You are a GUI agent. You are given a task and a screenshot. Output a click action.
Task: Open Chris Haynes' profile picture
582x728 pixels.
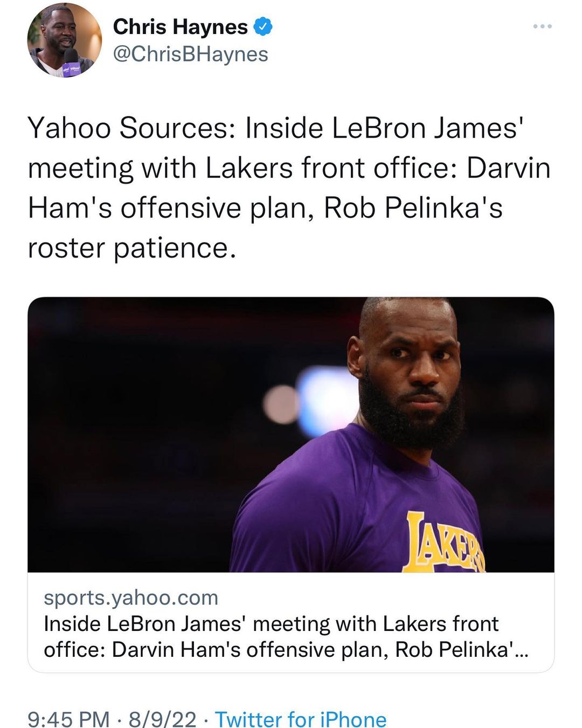[64, 41]
